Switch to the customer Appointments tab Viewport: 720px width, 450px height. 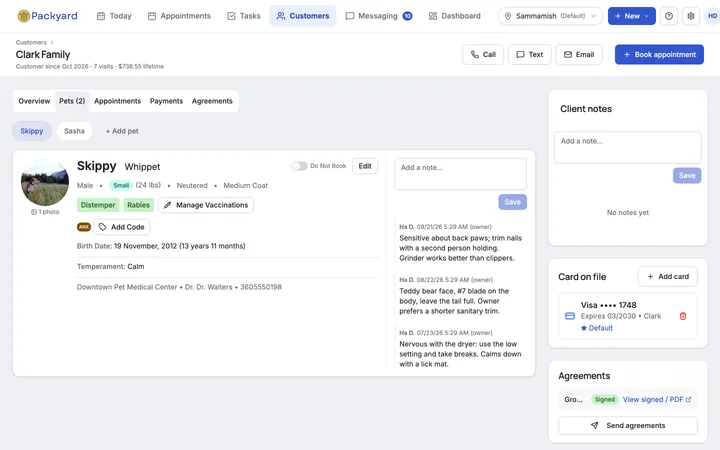118,101
